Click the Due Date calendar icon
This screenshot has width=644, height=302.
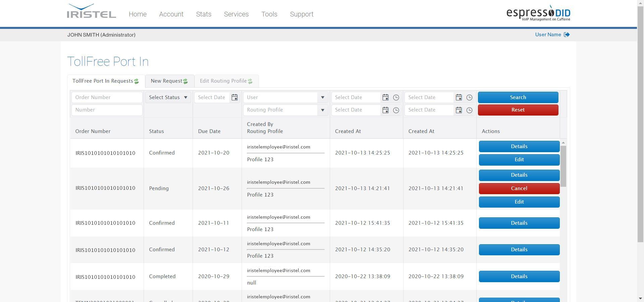pos(234,97)
